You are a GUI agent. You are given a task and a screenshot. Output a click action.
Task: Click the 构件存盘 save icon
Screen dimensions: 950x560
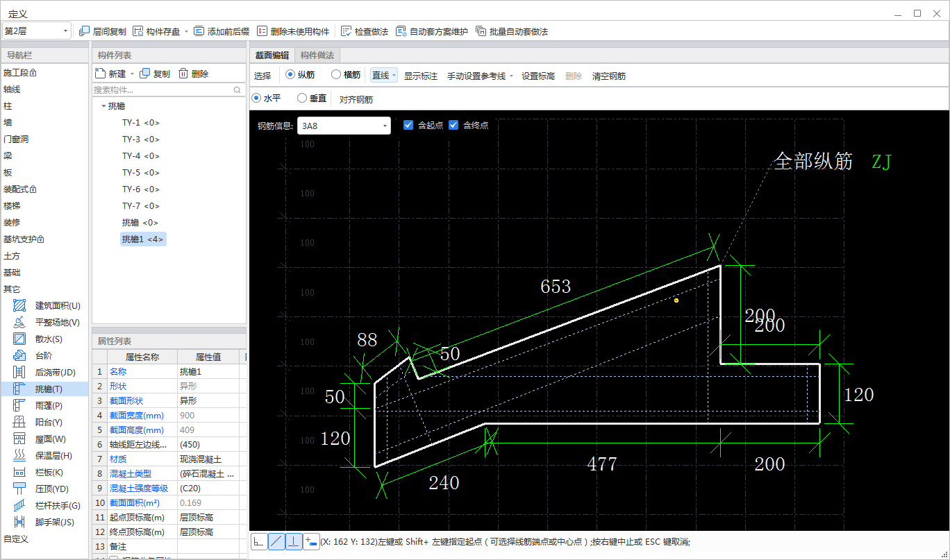pyautogui.click(x=138, y=31)
